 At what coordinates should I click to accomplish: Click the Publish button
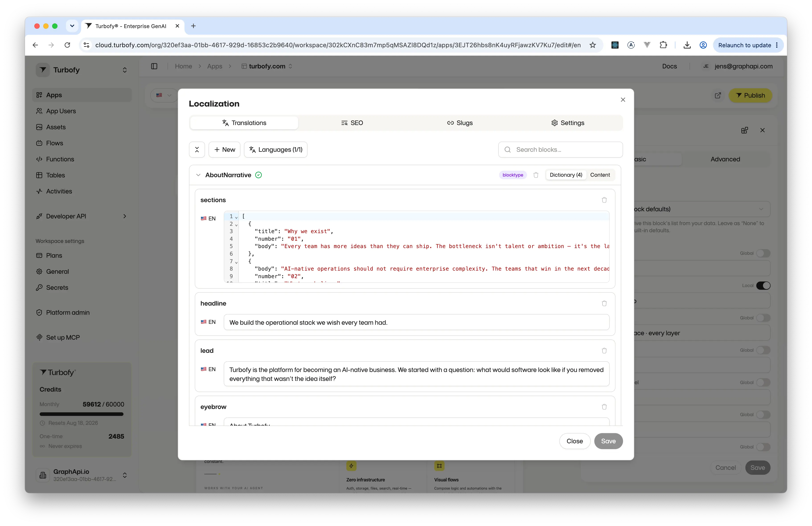pos(750,96)
